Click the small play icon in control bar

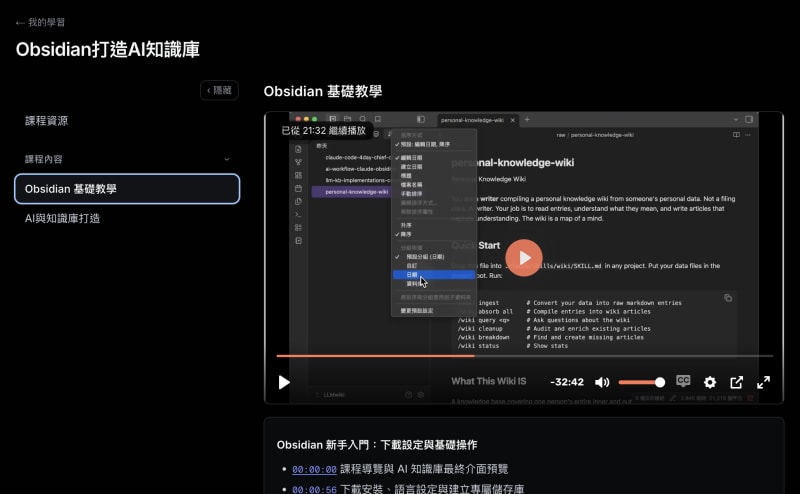(284, 382)
